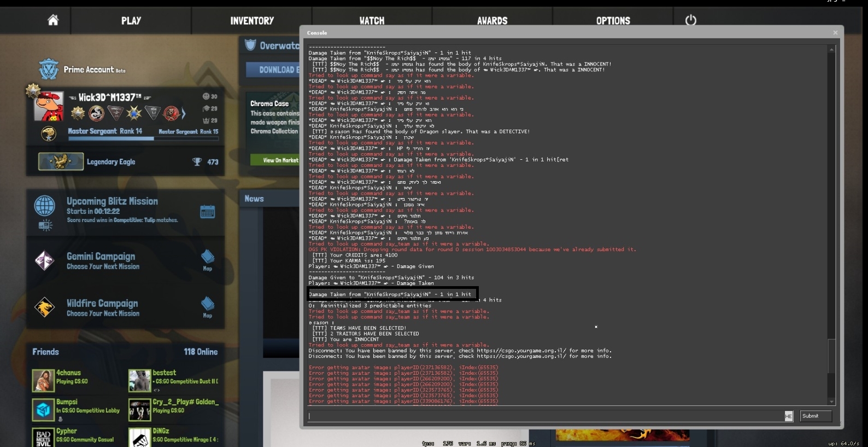Viewport: 868px width, 447px height.
Task: Click the HE language indicator in console
Action: coord(788,416)
